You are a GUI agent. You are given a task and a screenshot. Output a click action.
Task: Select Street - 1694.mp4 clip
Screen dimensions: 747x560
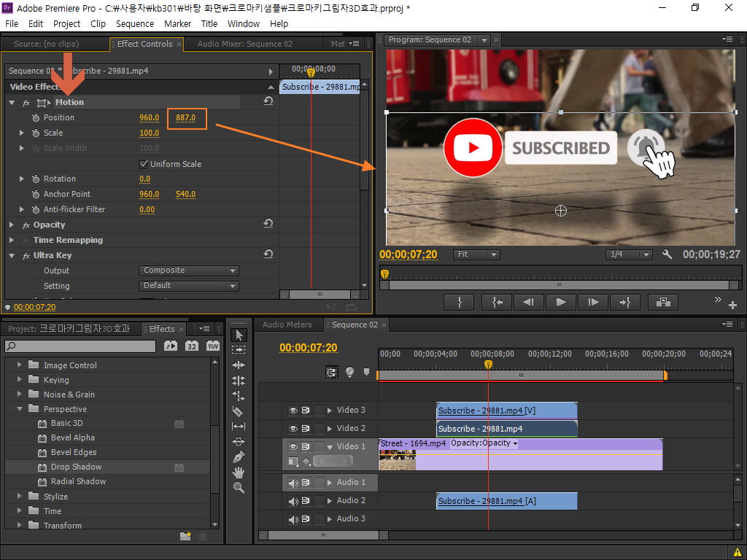coord(520,454)
